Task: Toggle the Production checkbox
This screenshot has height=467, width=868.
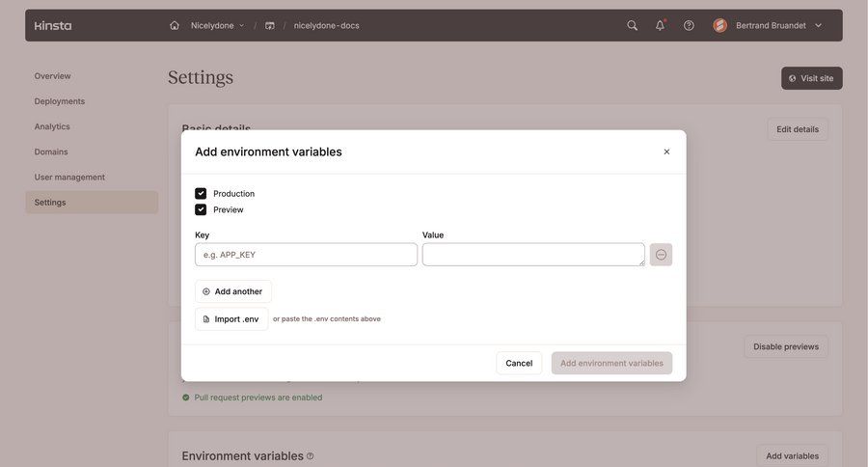Action: click(201, 193)
